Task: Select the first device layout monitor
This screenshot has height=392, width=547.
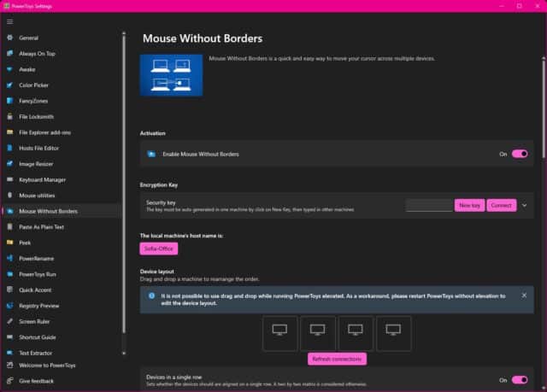Action: [279, 333]
